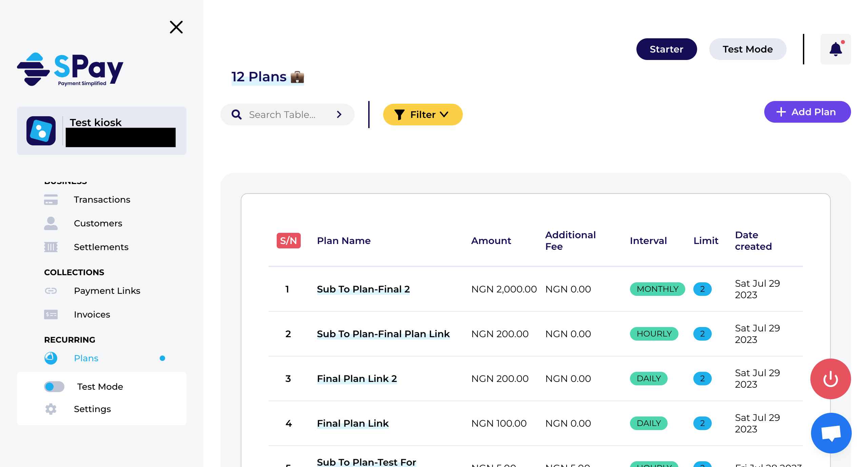
Task: Go to Invoices in sidebar
Action: coord(92,314)
